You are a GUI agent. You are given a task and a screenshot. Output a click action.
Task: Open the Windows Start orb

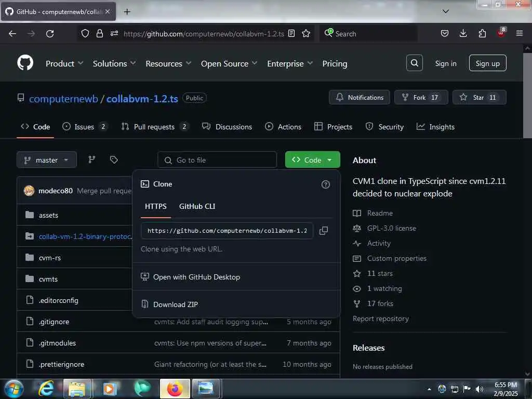(x=14, y=389)
